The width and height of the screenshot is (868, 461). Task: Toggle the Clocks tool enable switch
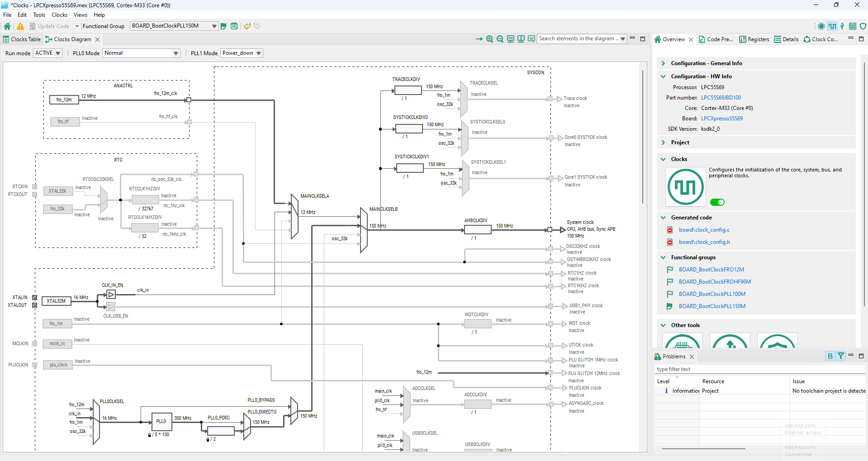coord(717,202)
